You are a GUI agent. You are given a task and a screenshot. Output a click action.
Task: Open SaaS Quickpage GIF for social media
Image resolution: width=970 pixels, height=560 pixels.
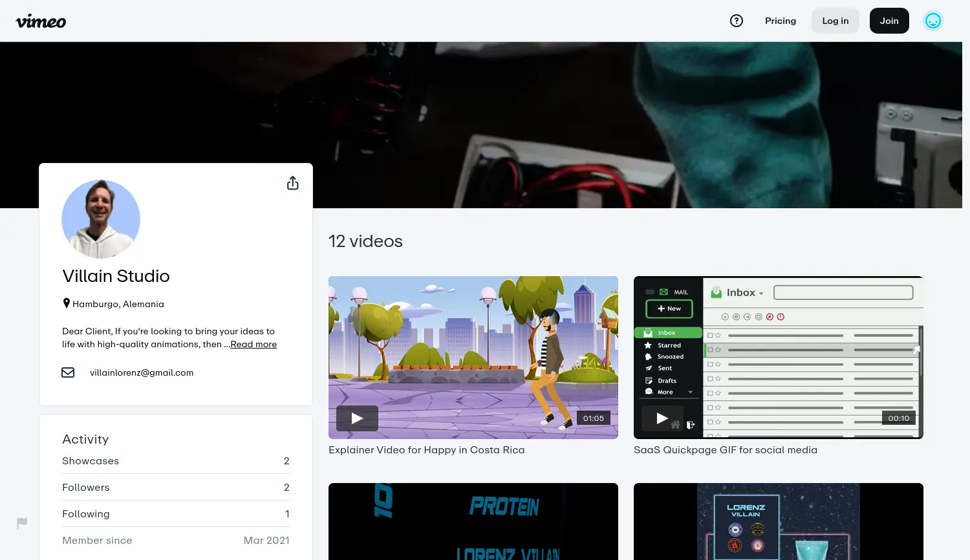725,449
